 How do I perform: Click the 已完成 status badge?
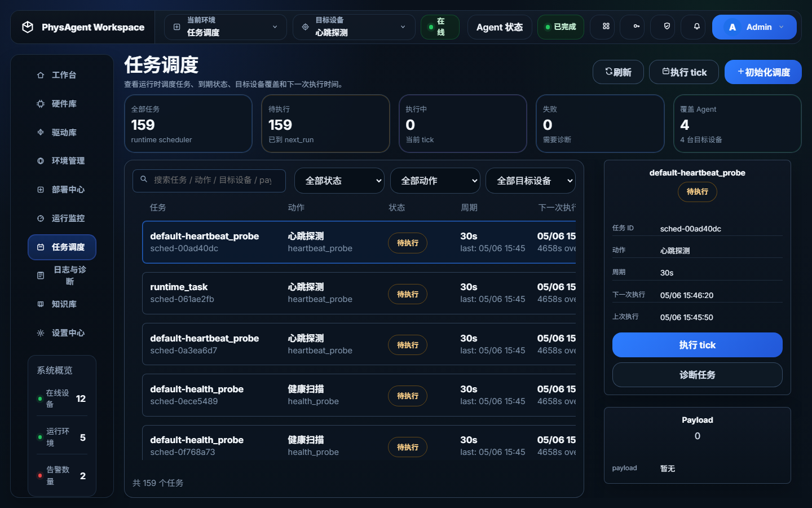coord(561,27)
